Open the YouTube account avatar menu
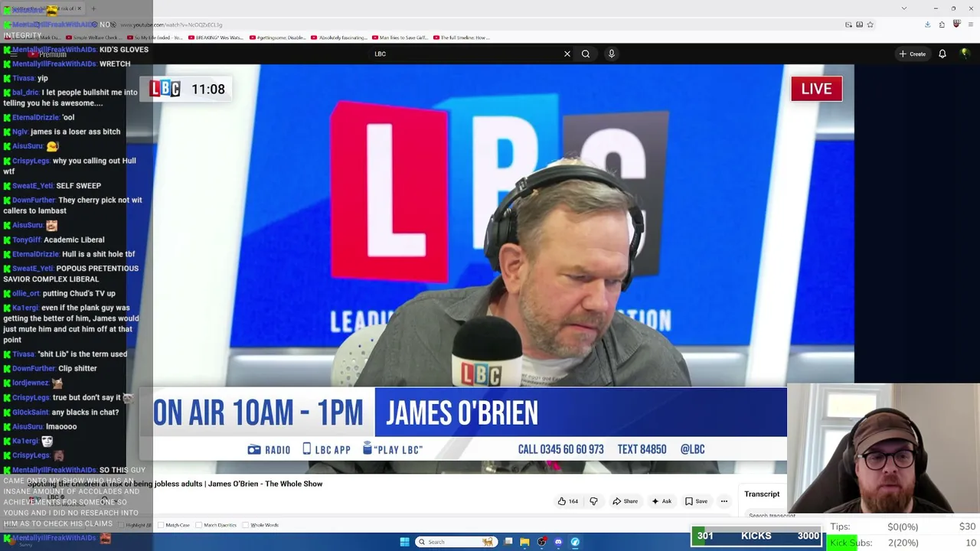This screenshot has width=980, height=551. [x=965, y=54]
